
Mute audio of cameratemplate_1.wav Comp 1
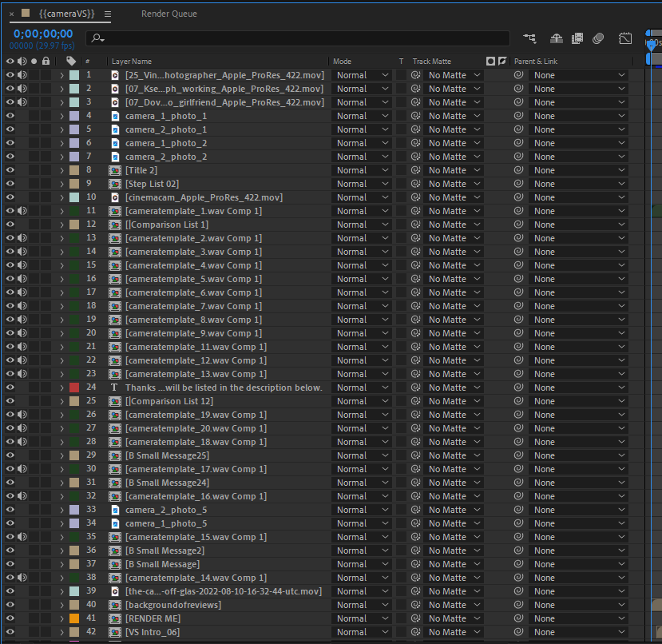(x=22, y=210)
